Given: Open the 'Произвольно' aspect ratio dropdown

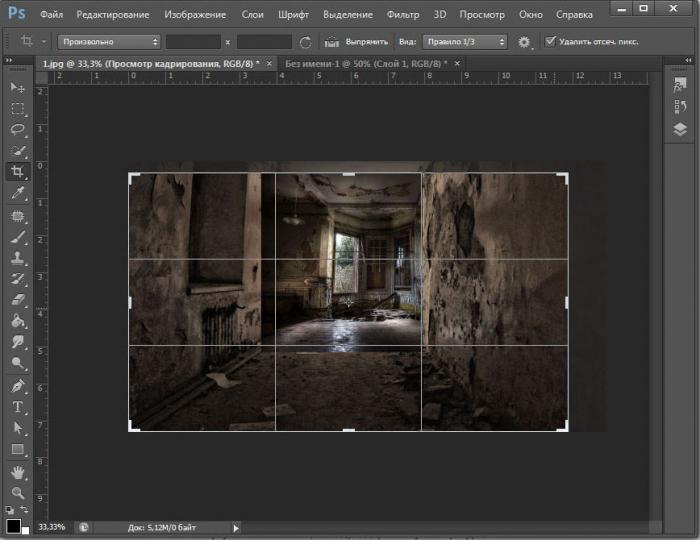Looking at the screenshot, I should (109, 42).
